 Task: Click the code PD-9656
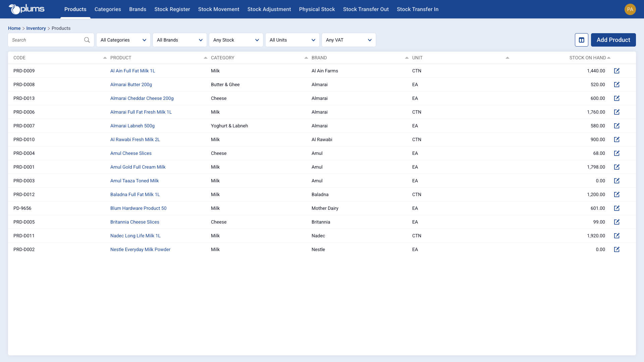[22, 208]
